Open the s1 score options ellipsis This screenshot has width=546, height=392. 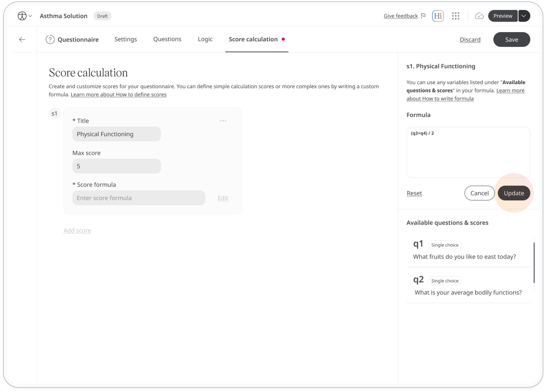point(223,121)
